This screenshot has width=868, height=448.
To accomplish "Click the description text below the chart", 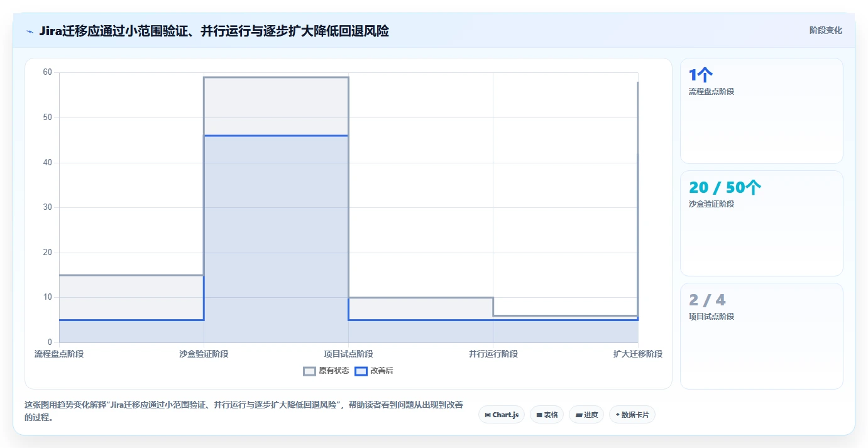I will click(x=244, y=410).
